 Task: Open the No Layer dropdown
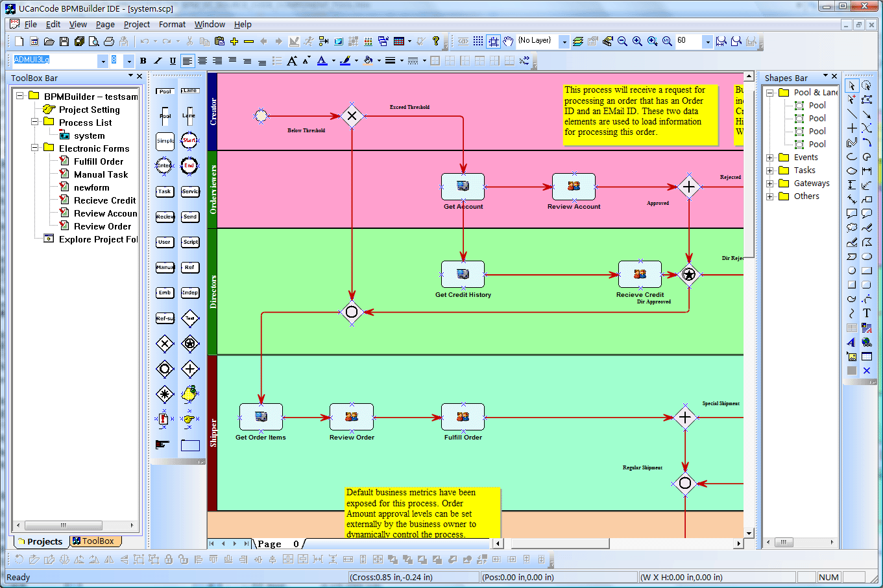[x=564, y=41]
